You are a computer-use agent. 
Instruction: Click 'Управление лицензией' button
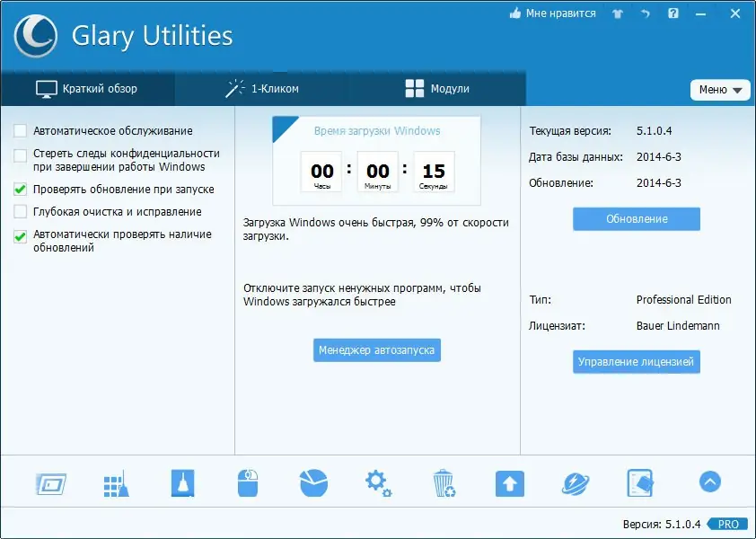point(637,362)
